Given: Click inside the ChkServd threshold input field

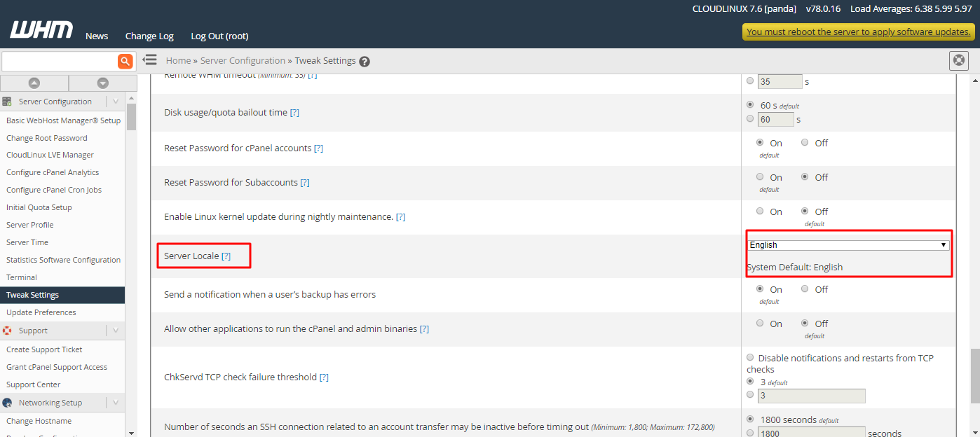Looking at the screenshot, I should pos(811,396).
